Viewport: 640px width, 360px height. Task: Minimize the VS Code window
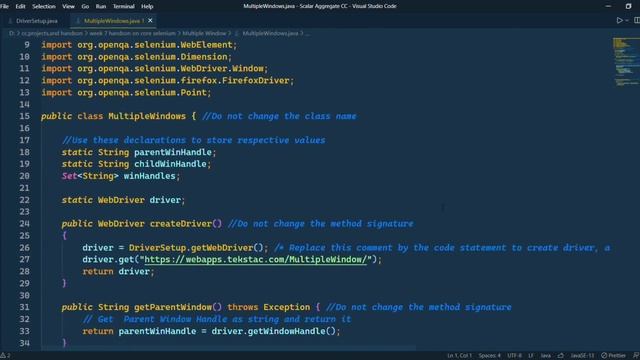tap(608, 6)
